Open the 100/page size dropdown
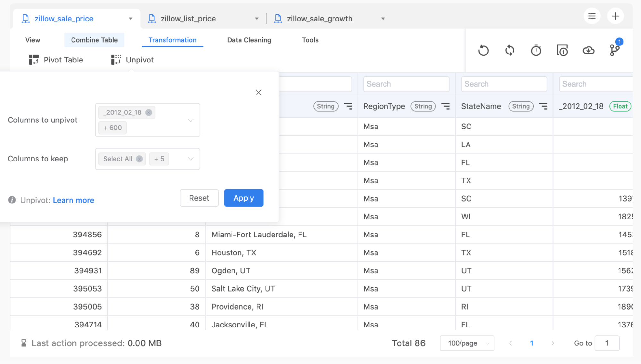 467,343
